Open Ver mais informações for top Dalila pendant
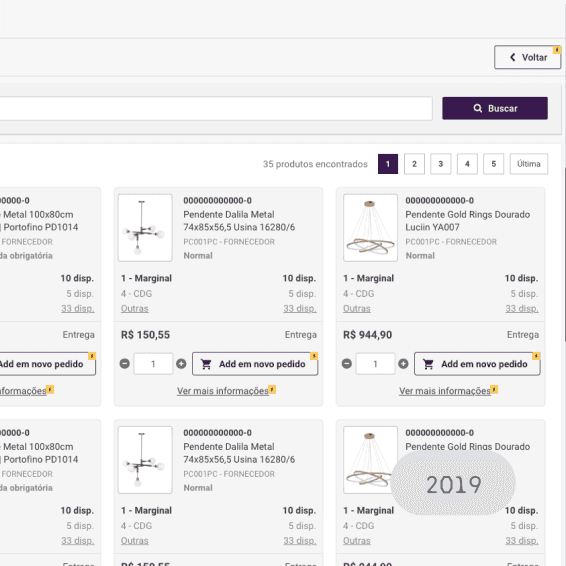Screen dimensions: 566x566 pyautogui.click(x=223, y=391)
